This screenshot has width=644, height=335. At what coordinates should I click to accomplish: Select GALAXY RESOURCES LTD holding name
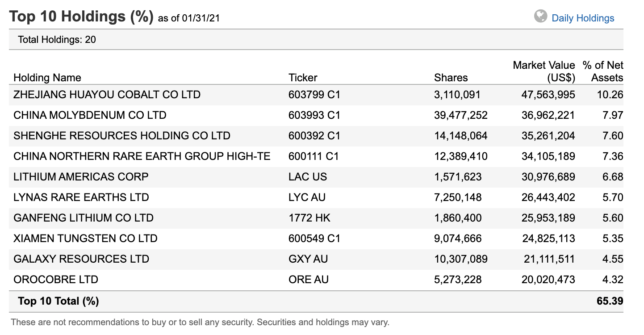point(81,259)
